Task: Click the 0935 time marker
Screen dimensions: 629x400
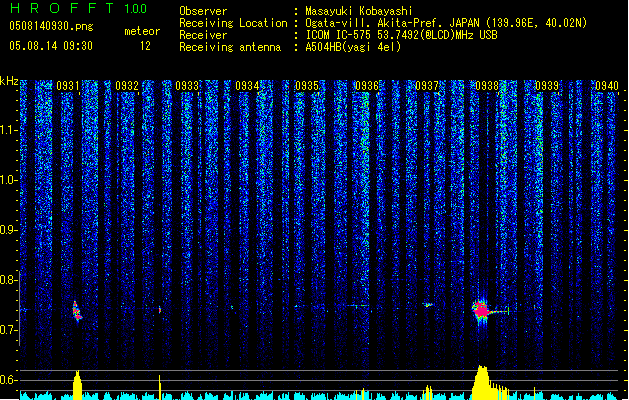Action: [307, 85]
